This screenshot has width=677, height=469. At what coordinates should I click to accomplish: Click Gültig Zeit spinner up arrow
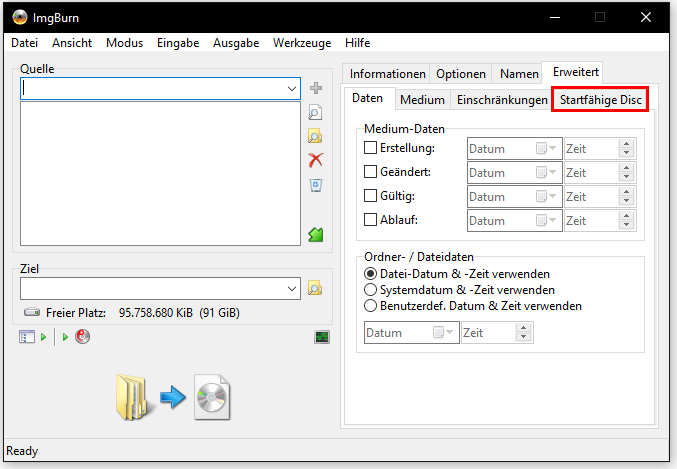626,192
